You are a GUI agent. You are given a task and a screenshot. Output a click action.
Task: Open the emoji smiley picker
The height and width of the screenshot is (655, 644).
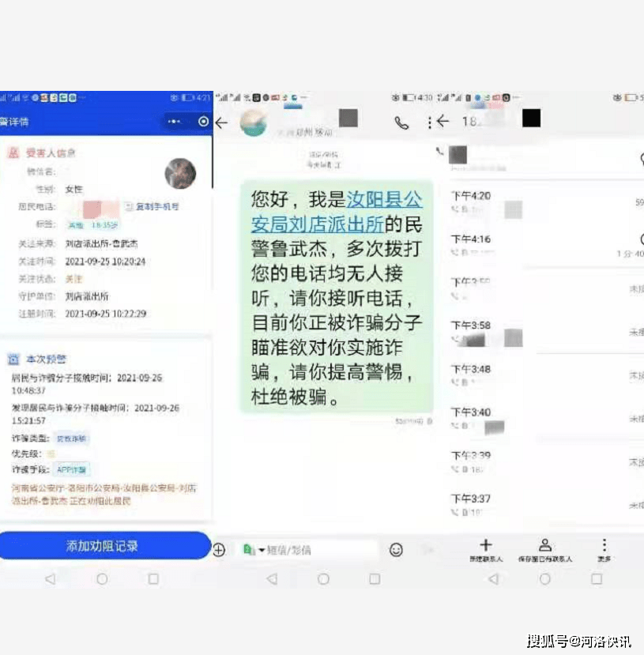point(396,550)
